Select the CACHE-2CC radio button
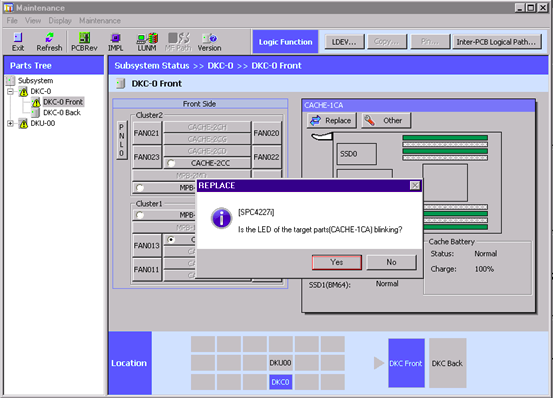The image size is (553, 398). pyautogui.click(x=171, y=163)
